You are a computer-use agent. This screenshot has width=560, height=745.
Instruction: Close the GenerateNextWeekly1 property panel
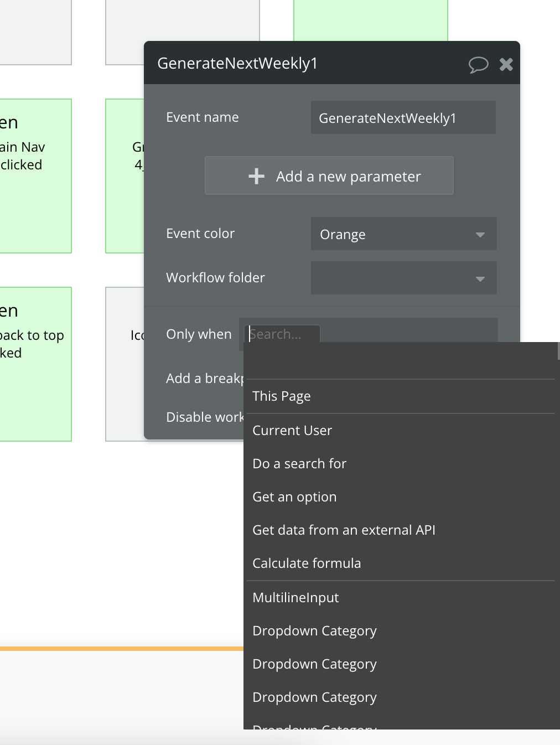[506, 64]
